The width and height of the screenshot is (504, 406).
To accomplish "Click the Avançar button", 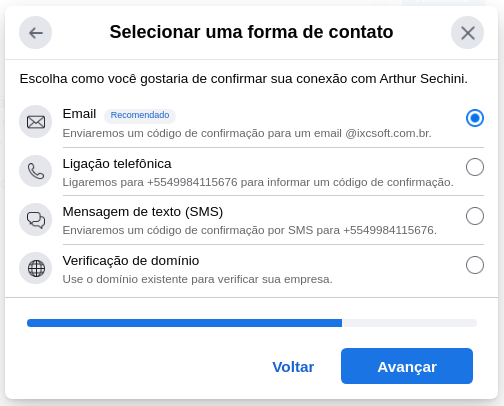I will pyautogui.click(x=407, y=366).
